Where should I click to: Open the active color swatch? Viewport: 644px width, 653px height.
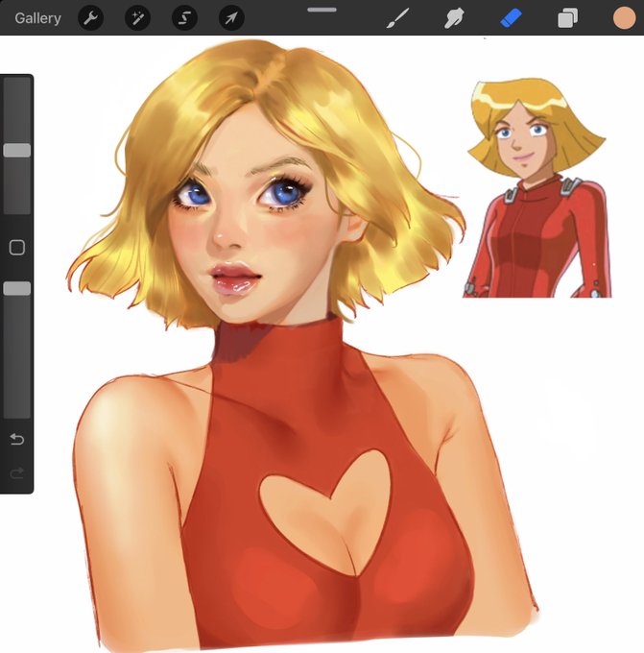624,18
